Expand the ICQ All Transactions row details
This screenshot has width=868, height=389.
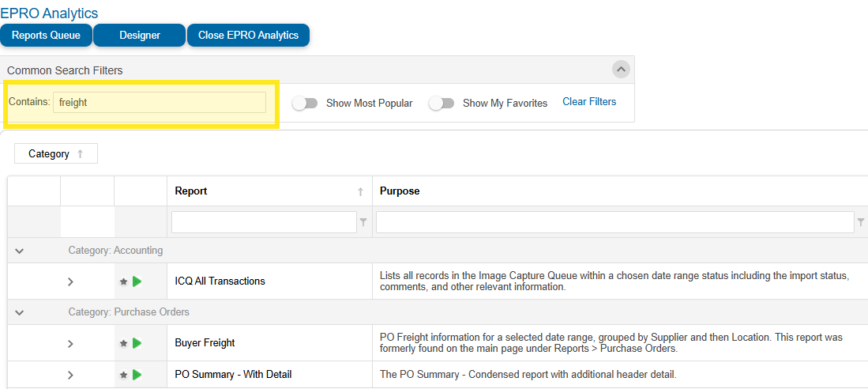[70, 281]
